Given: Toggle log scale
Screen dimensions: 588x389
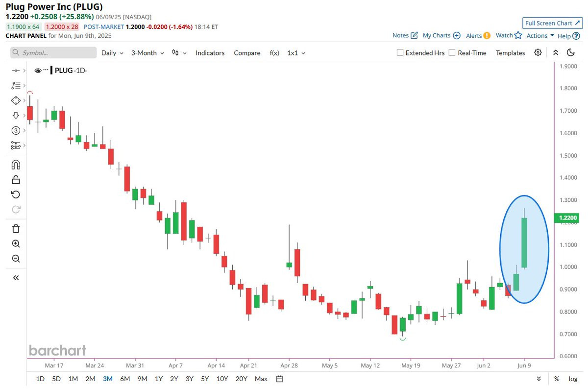Looking at the screenshot, I should tap(572, 379).
